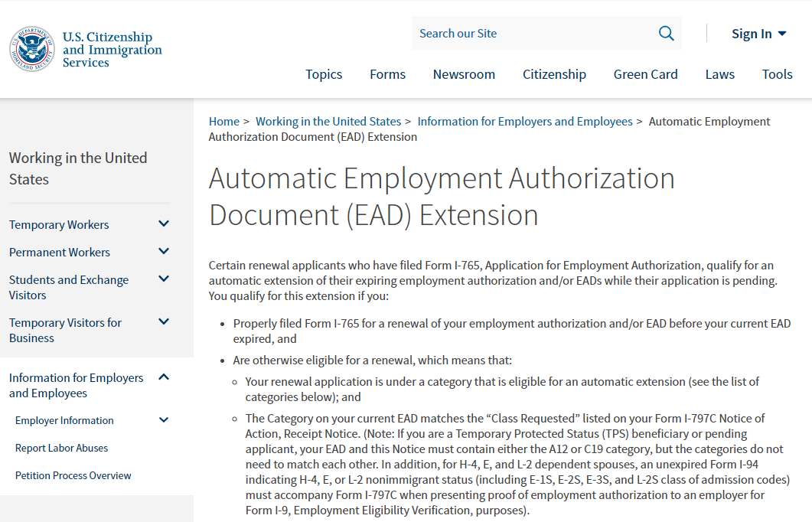This screenshot has width=812, height=522.
Task: Open the Laws navigation menu
Action: (719, 74)
